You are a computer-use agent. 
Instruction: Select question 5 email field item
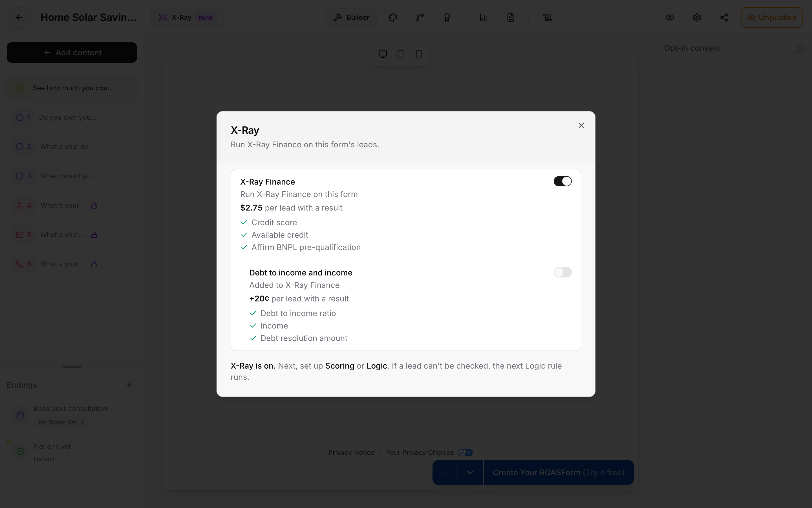coord(72,235)
